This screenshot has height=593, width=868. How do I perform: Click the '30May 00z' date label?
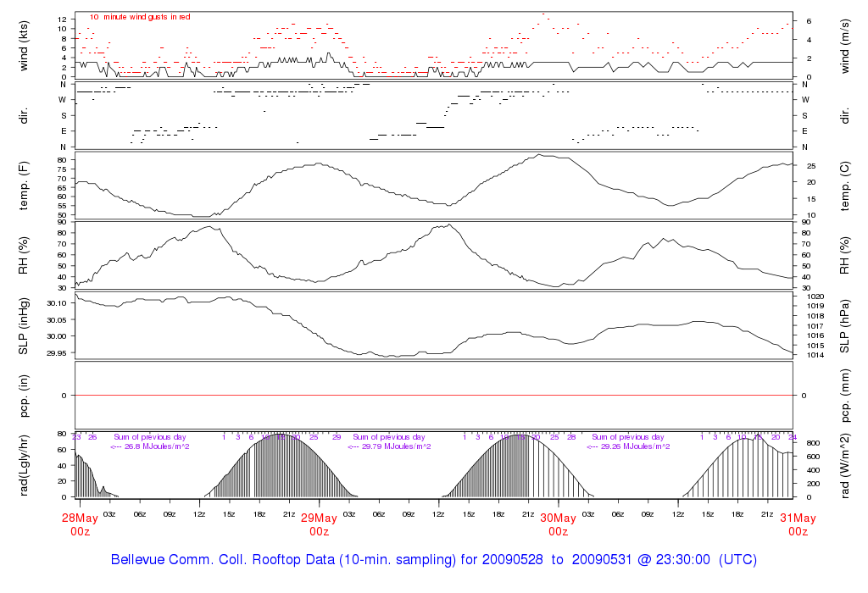click(558, 524)
